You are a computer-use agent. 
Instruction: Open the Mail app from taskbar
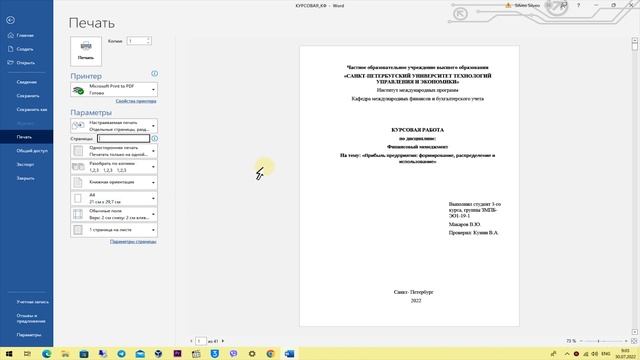point(140,353)
